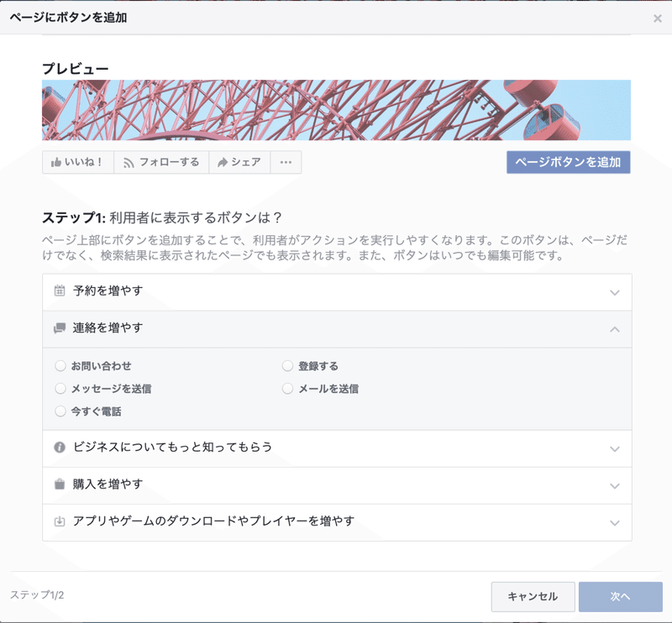Open the ... more options menu
This screenshot has height=623, width=672.
(x=286, y=162)
